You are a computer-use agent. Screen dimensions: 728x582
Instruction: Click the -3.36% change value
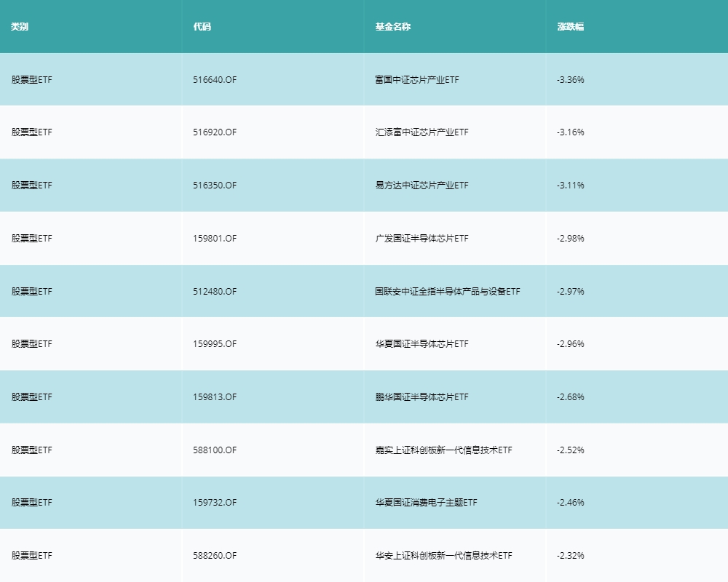click(570, 79)
